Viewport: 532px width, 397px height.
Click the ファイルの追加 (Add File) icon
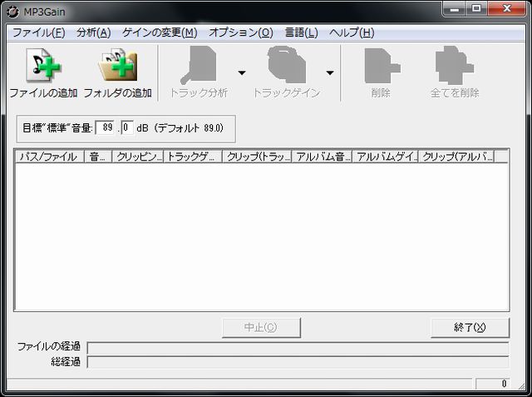[x=43, y=65]
